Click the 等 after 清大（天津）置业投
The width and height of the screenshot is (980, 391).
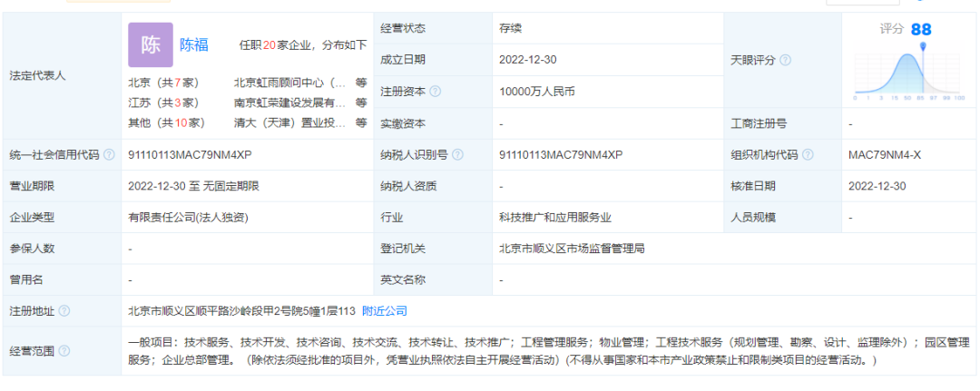(x=361, y=123)
